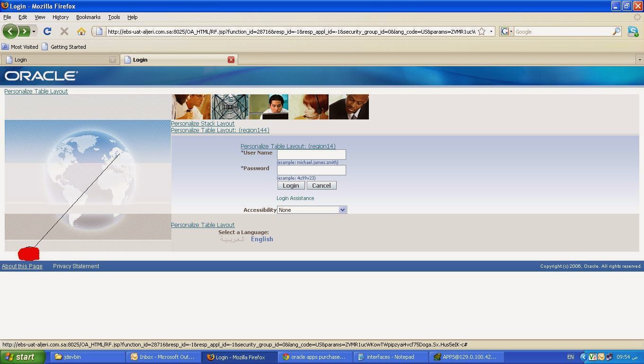Go forward with the green forward arrow
This screenshot has height=364, width=644.
coord(24,31)
